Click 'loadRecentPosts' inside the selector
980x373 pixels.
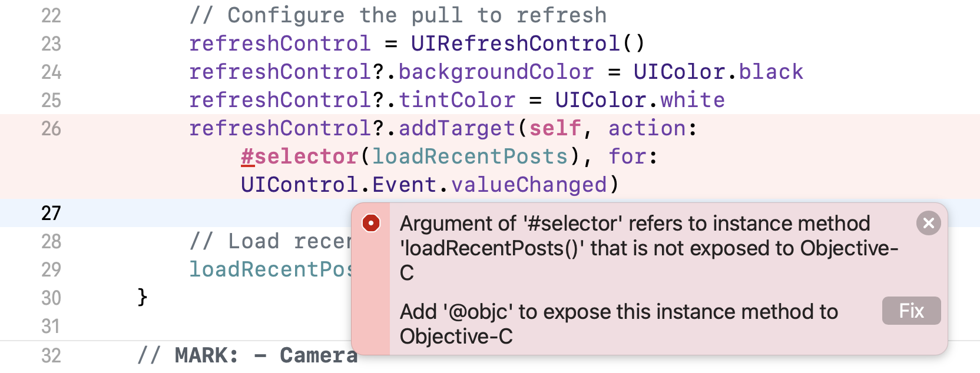469,156
